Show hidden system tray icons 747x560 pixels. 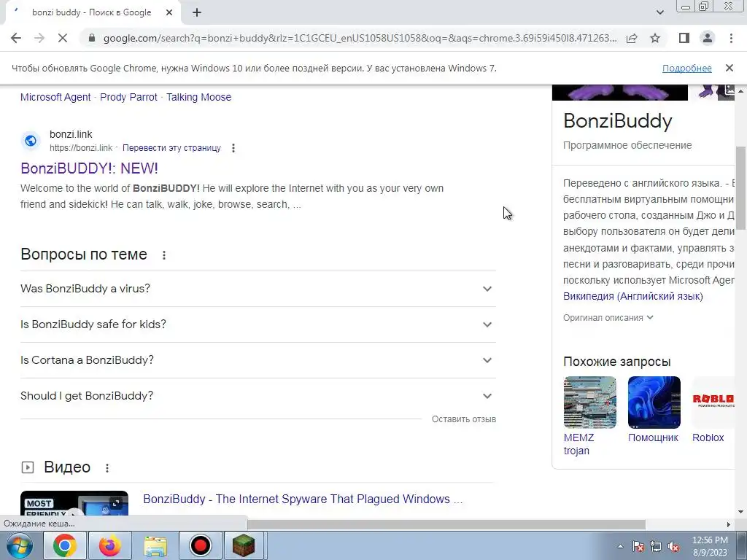pyautogui.click(x=620, y=546)
